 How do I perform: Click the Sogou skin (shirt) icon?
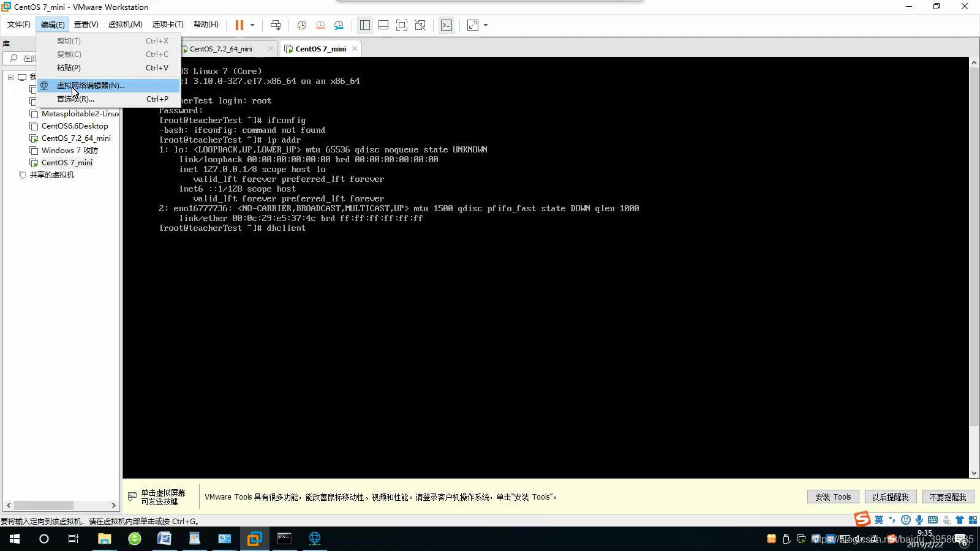pyautogui.click(x=960, y=520)
